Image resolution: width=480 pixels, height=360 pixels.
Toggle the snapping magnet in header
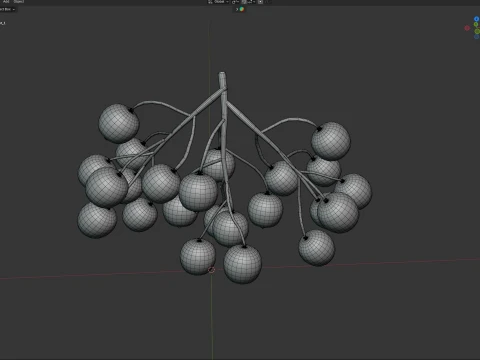[244, 2]
